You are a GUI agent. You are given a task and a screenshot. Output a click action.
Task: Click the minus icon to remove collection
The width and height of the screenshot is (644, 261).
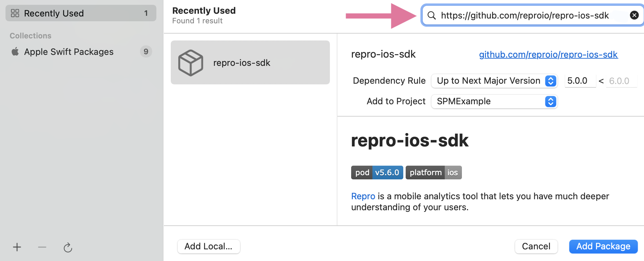click(42, 247)
